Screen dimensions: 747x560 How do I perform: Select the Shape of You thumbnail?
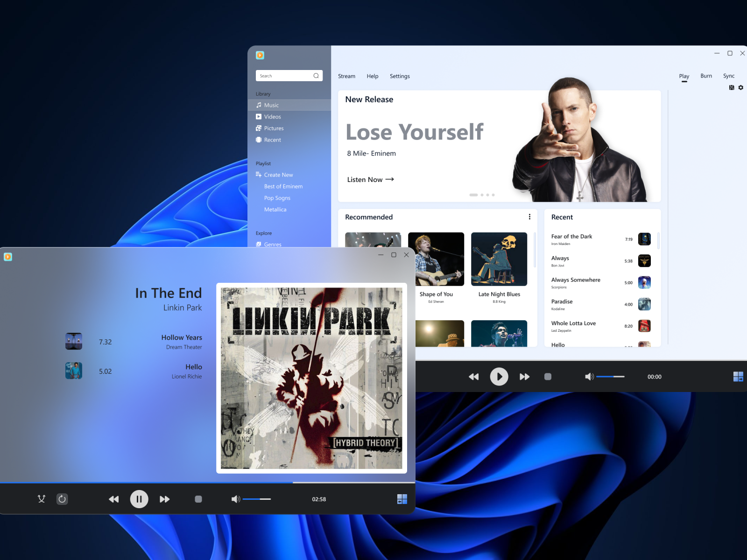pos(436,259)
